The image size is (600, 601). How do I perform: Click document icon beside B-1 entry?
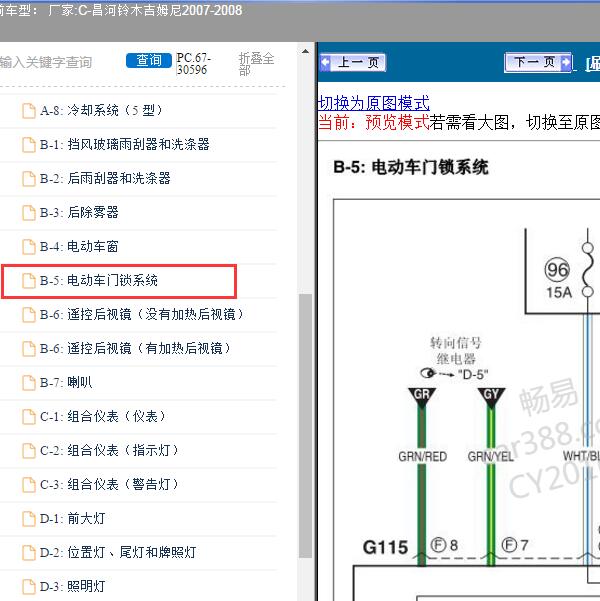point(29,145)
